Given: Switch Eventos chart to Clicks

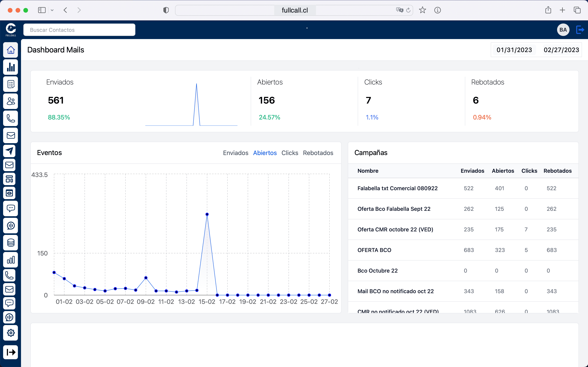Looking at the screenshot, I should pos(290,153).
